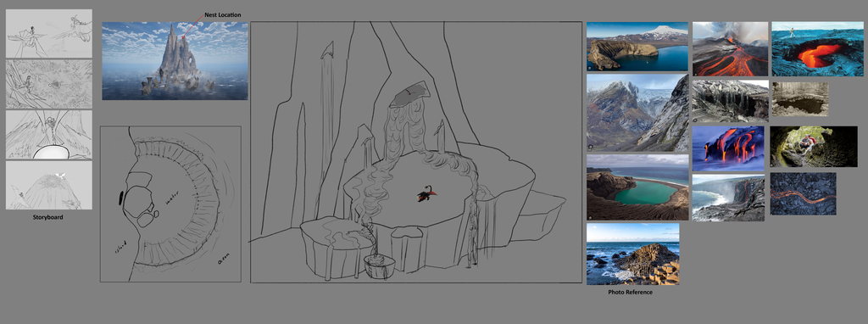Open the turquoise crater lagoon photo
The width and height of the screenshot is (868, 324).
point(637,187)
